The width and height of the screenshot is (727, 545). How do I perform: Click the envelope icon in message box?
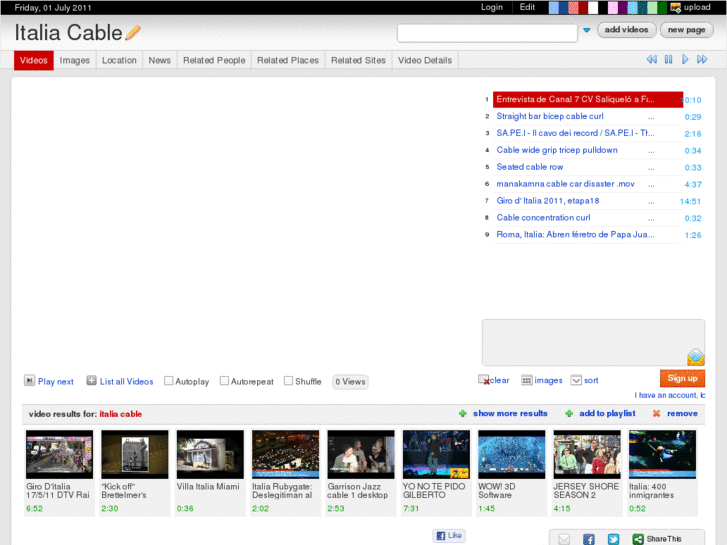(x=695, y=357)
